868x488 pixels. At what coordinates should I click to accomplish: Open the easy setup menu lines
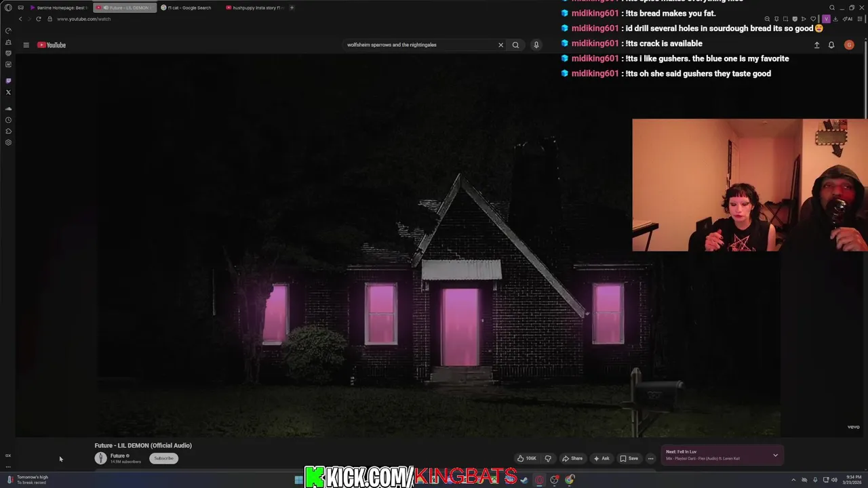point(860,19)
